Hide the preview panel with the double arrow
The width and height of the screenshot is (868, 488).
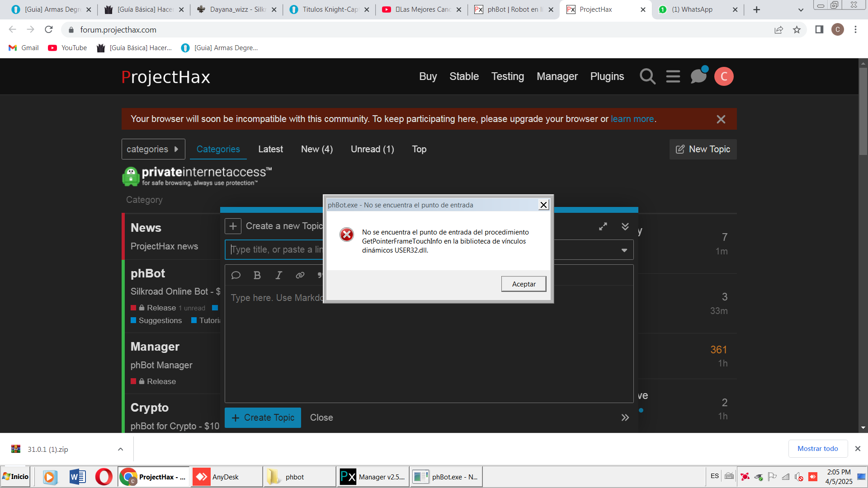(x=625, y=418)
